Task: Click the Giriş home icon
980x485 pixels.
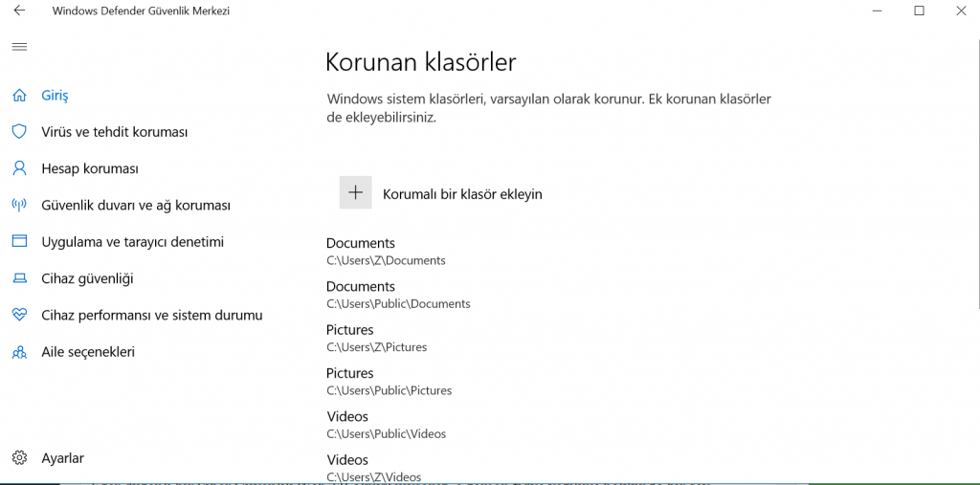Action: 19,96
